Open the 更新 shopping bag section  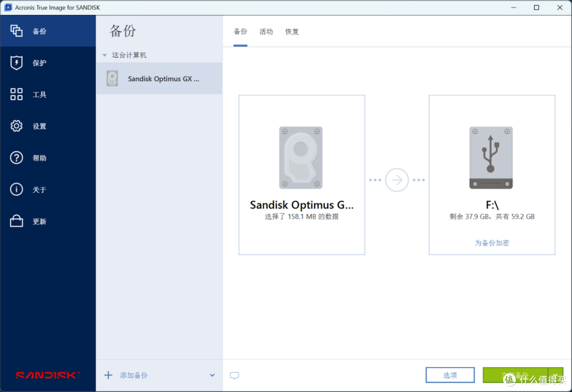point(48,221)
